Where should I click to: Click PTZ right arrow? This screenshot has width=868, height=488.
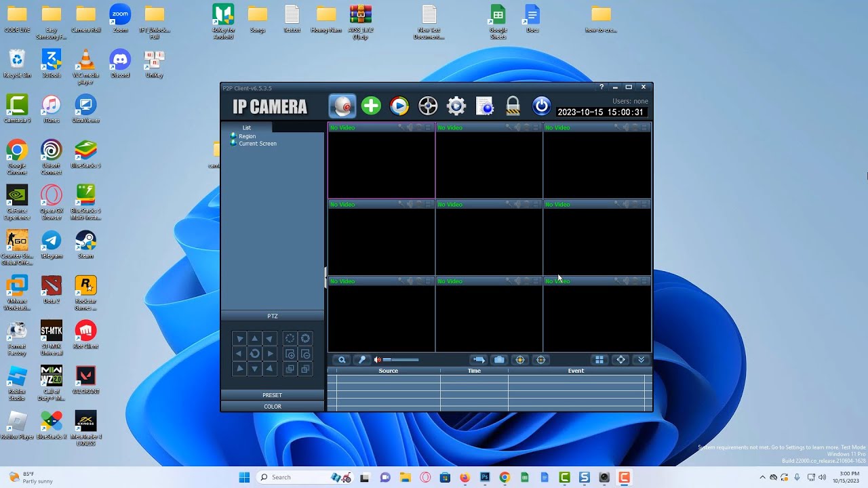270,354
